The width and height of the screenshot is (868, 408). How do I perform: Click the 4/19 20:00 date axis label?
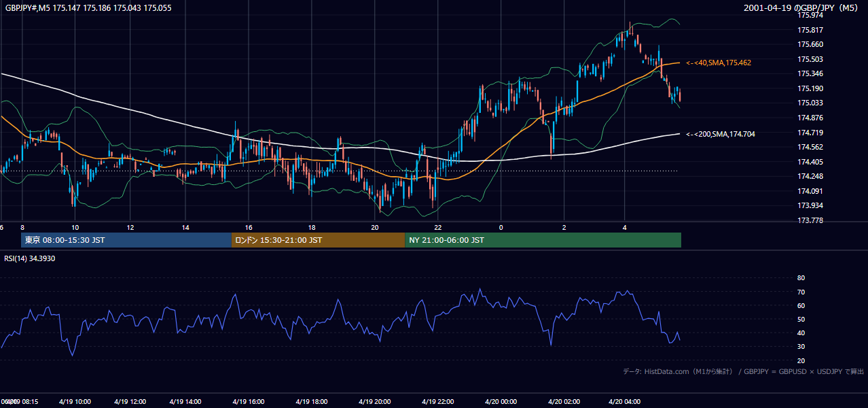tap(375, 401)
